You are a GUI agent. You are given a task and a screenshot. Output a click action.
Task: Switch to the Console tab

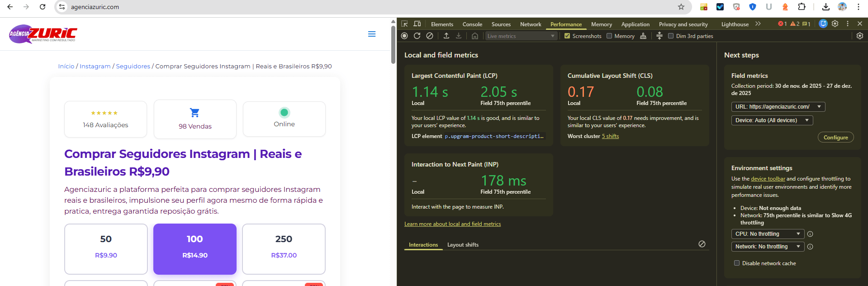pyautogui.click(x=472, y=24)
